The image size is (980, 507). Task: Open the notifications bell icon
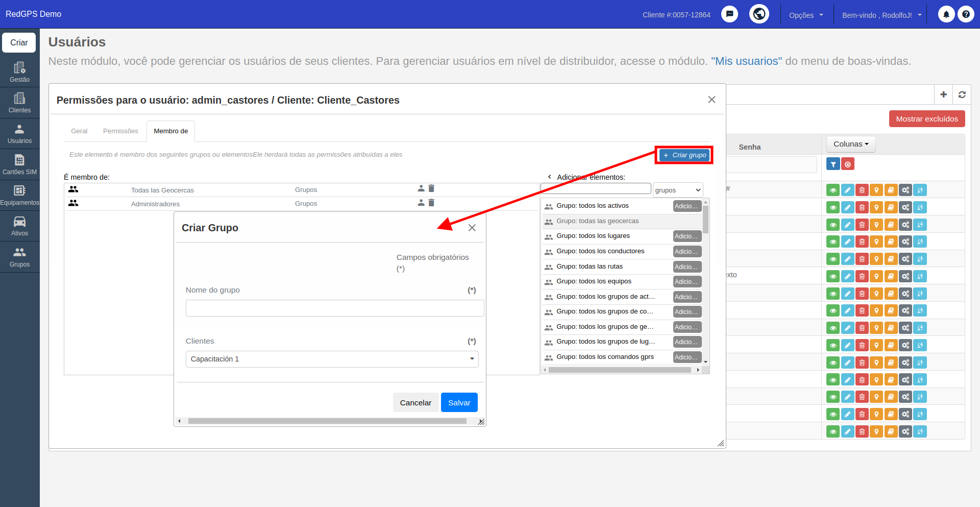coord(946,14)
